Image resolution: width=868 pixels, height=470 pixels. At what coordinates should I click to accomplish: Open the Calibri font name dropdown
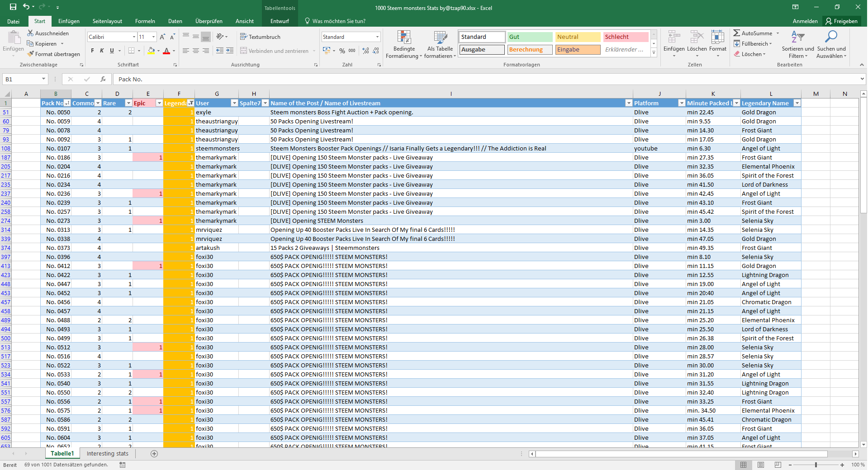(134, 37)
